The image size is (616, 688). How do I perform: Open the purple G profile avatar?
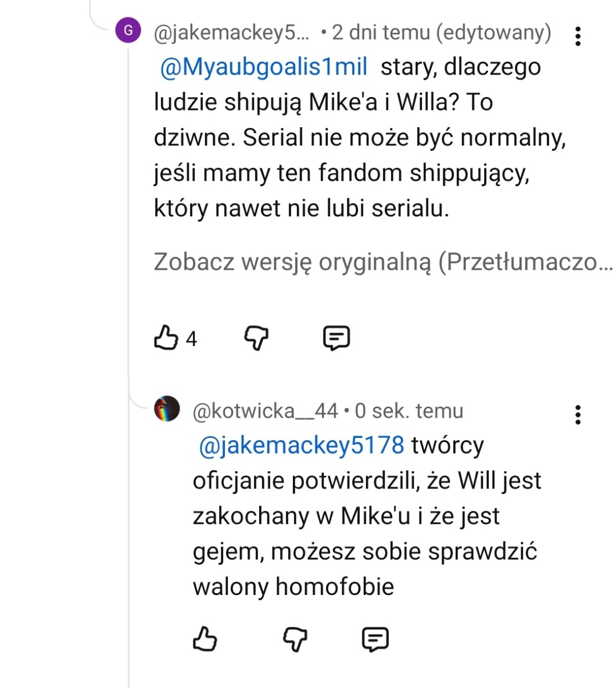pos(128,30)
